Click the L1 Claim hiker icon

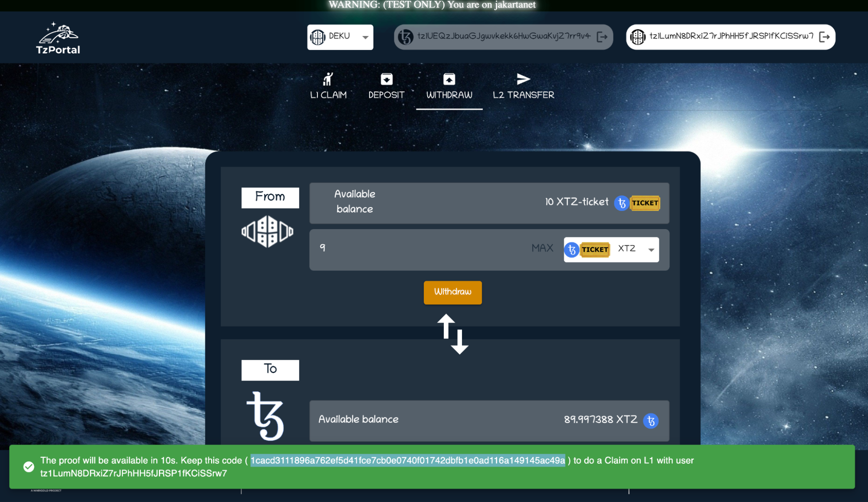pyautogui.click(x=328, y=79)
